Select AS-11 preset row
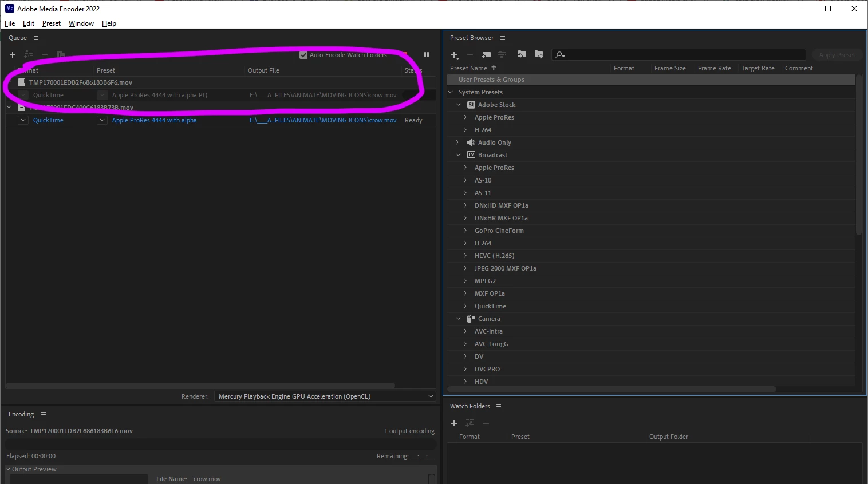868x484 pixels. pyautogui.click(x=651, y=193)
